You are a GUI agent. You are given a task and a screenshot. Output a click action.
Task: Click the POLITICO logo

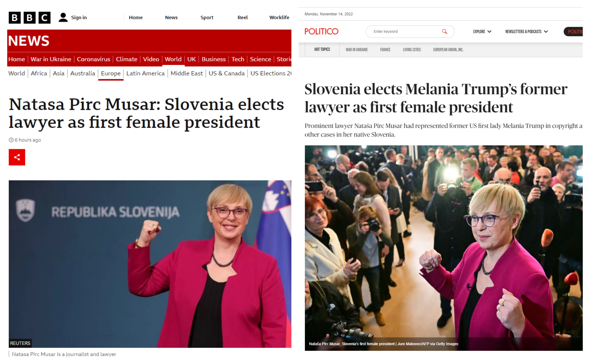(x=321, y=31)
